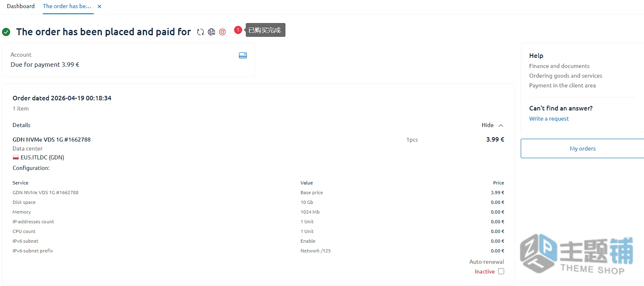Collapse order details with Hide chevron
The width and height of the screenshot is (644, 286).
coord(501,125)
